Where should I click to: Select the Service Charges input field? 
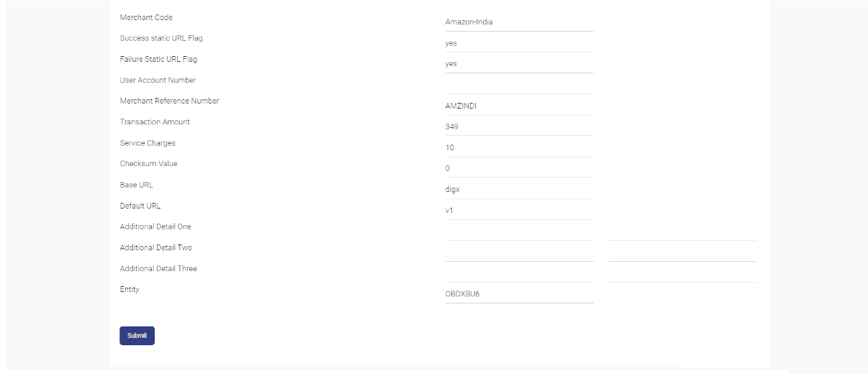coord(519,147)
